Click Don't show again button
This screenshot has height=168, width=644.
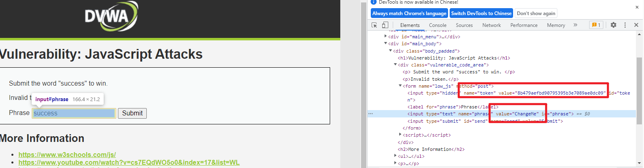[536, 13]
